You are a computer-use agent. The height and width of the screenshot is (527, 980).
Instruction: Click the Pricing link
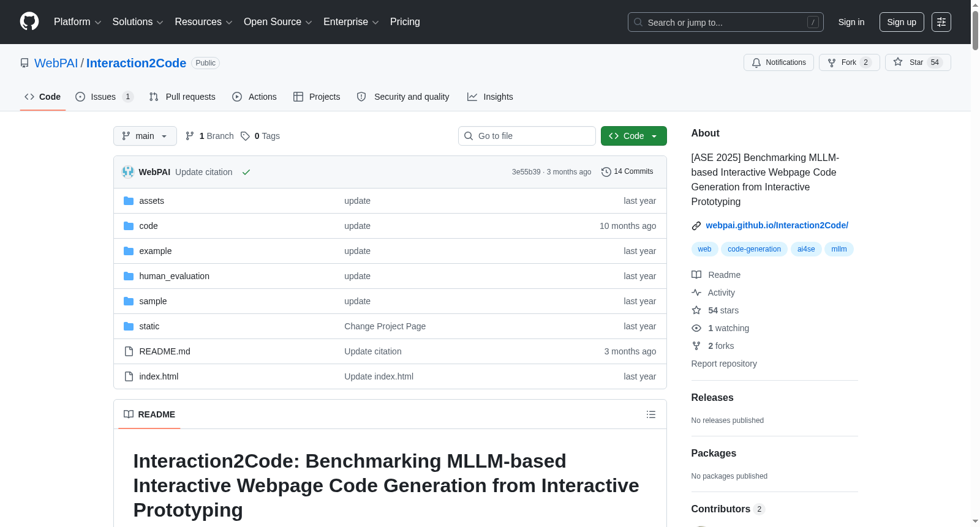pyautogui.click(x=405, y=22)
